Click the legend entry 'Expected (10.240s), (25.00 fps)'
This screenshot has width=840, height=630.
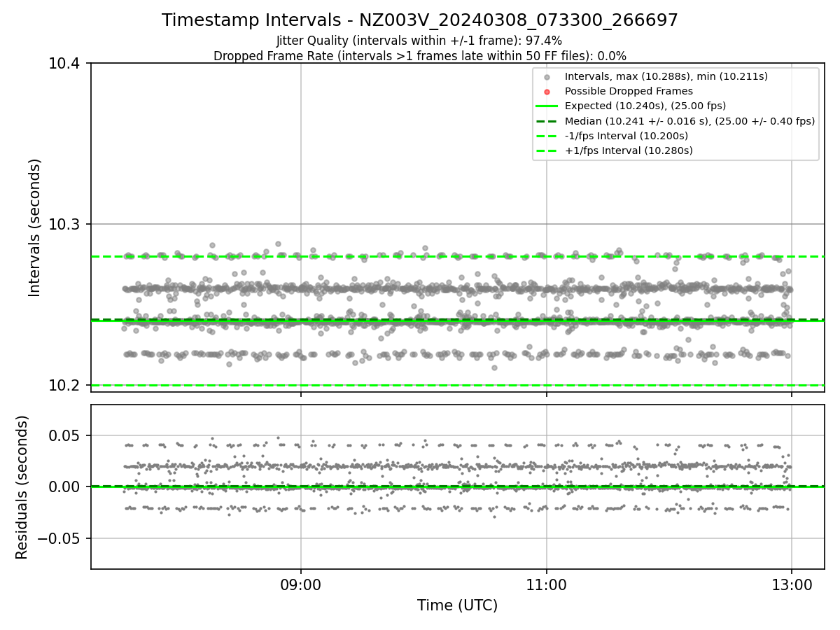(x=645, y=106)
